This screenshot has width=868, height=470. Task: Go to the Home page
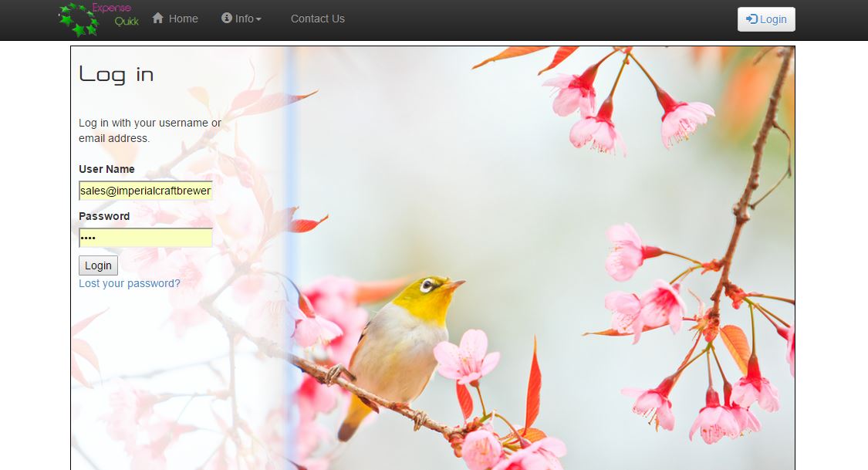click(x=183, y=19)
